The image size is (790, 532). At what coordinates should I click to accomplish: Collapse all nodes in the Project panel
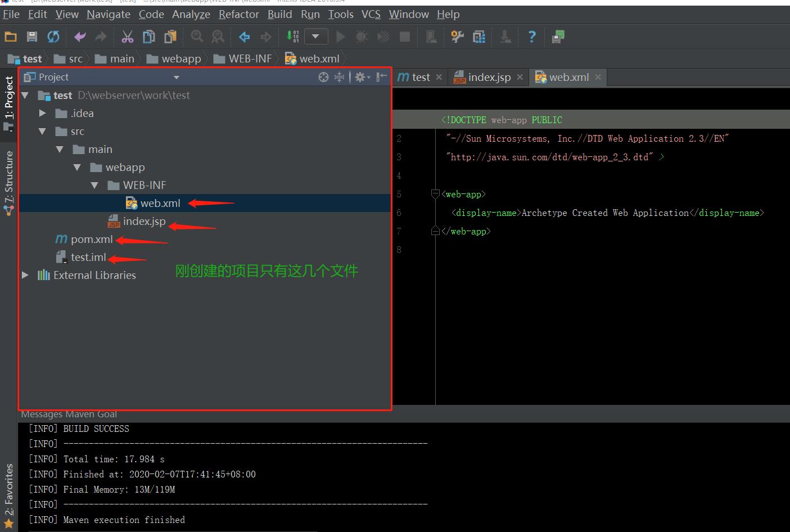click(339, 77)
